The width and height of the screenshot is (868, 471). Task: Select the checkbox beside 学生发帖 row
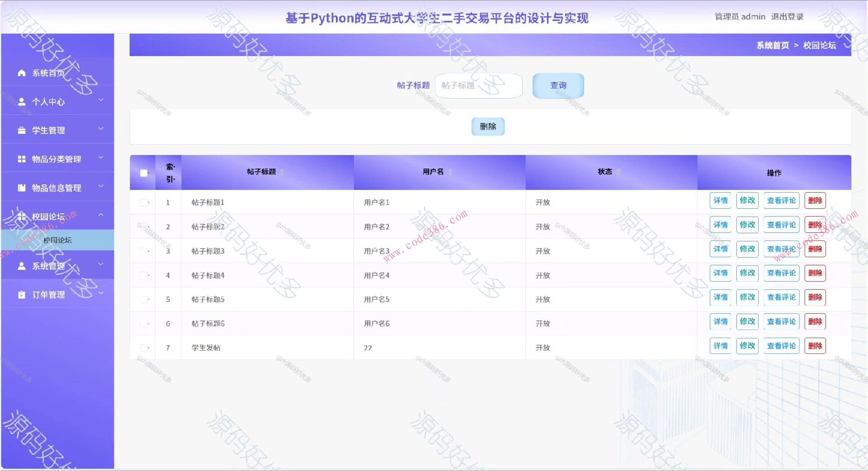click(144, 348)
